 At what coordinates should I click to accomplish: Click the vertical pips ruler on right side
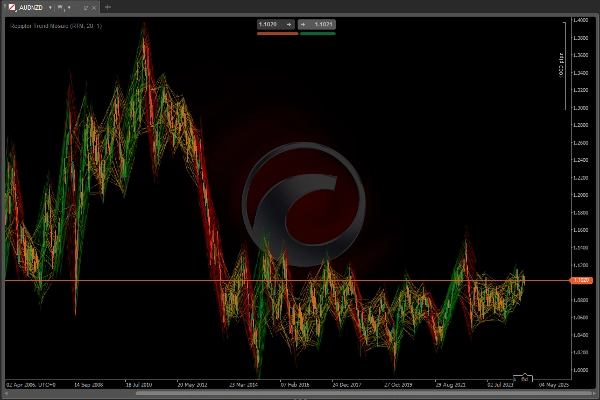click(564, 66)
